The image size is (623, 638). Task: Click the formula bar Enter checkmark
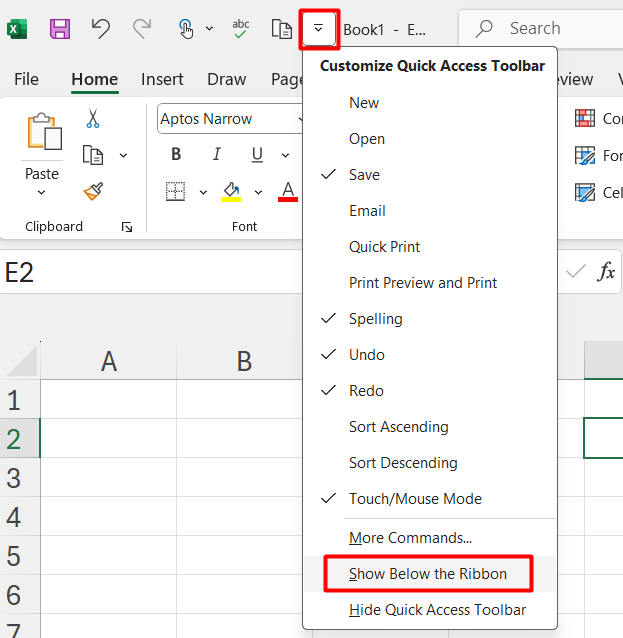coord(576,271)
